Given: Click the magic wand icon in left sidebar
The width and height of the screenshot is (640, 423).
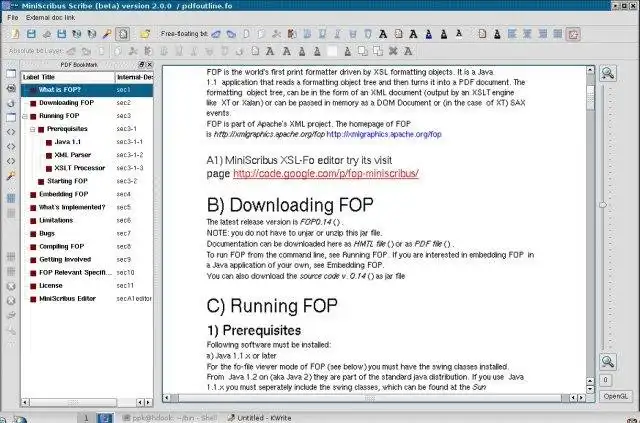Looking at the screenshot, I should pyautogui.click(x=11, y=176).
